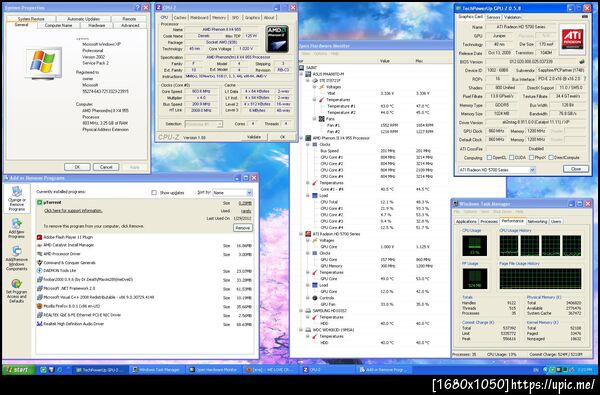
Task: Open processor Selection dropdown in CPU-Z
Action: 204,124
